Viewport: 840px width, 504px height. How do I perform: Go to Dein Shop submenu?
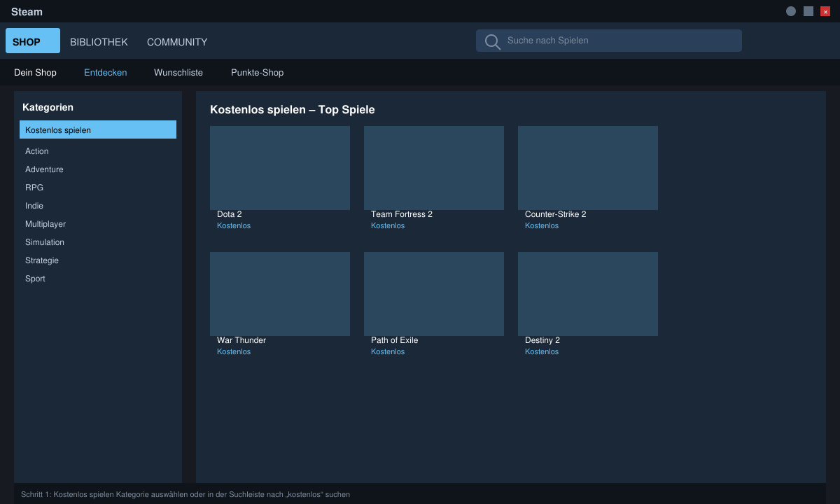pos(35,72)
